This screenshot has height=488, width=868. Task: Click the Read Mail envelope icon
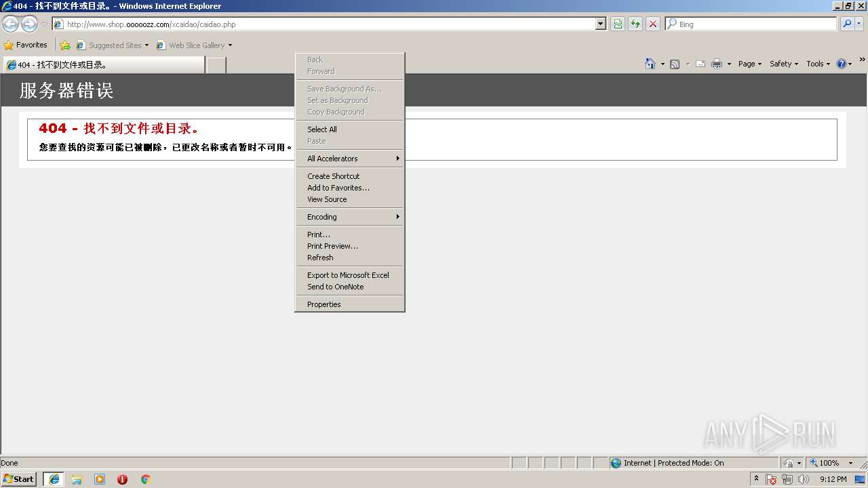pos(701,64)
